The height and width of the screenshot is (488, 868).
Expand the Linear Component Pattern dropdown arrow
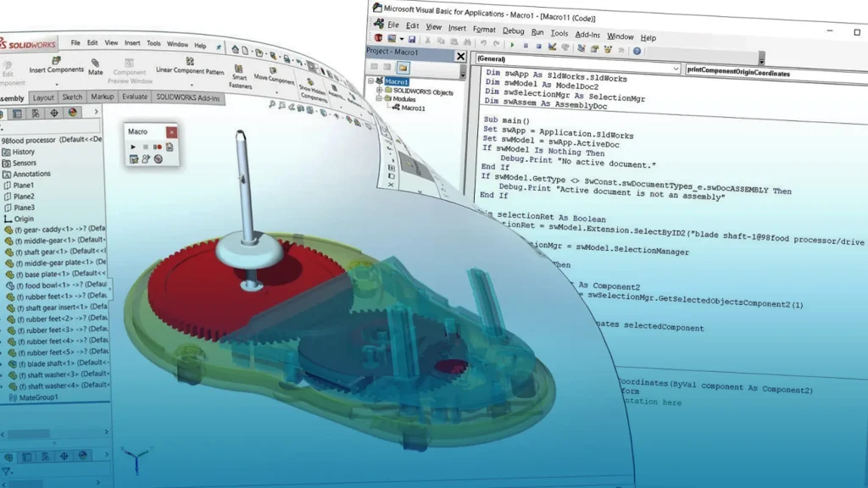pos(192,85)
